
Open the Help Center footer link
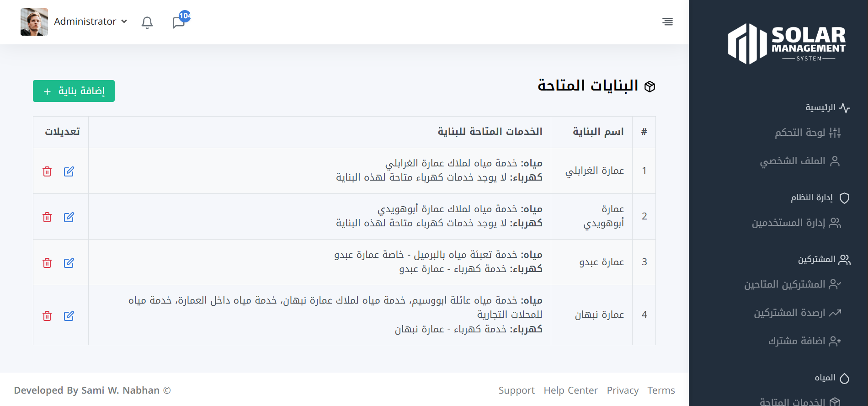[570, 390]
